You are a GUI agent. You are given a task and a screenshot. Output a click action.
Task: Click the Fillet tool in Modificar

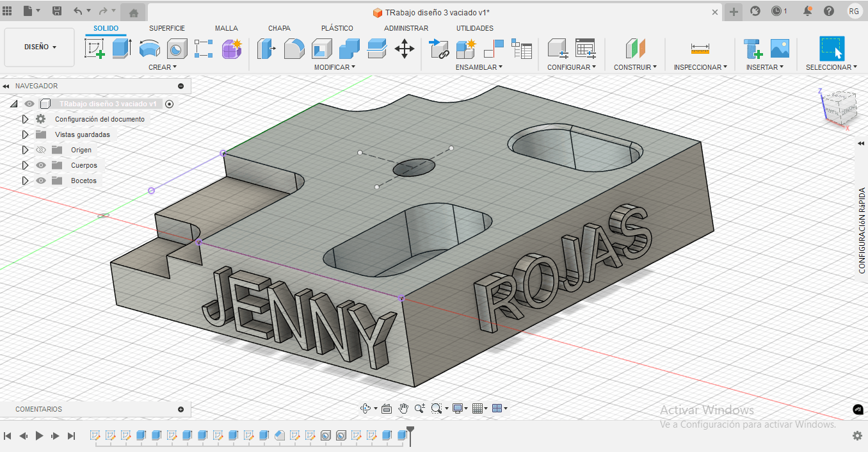(x=294, y=49)
